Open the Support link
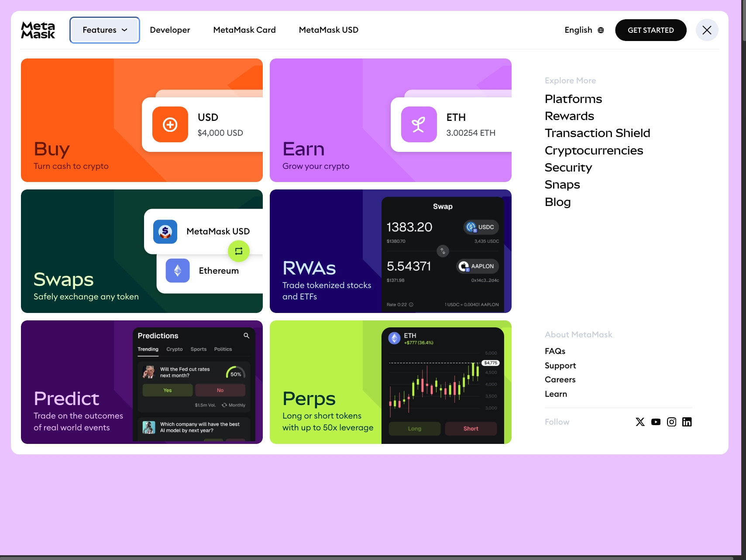This screenshot has width=746, height=560. coord(560,366)
